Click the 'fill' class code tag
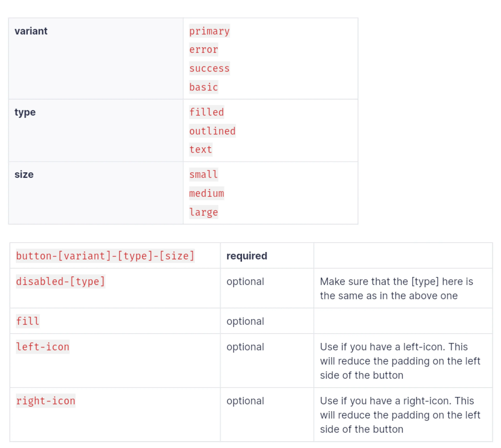The width and height of the screenshot is (501, 448). (x=28, y=321)
